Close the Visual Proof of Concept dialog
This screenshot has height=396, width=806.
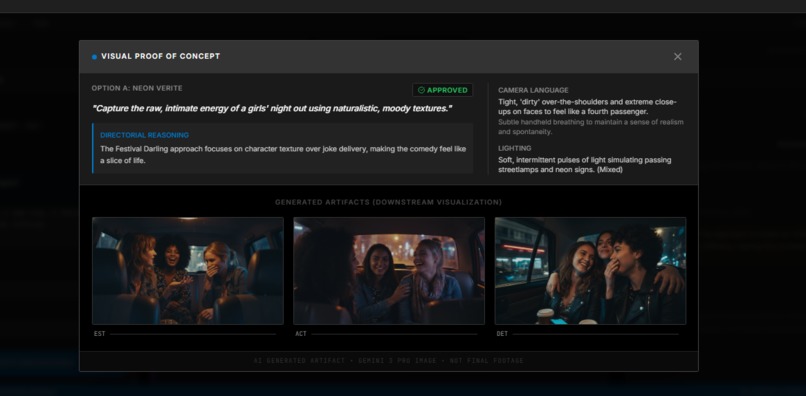[677, 57]
